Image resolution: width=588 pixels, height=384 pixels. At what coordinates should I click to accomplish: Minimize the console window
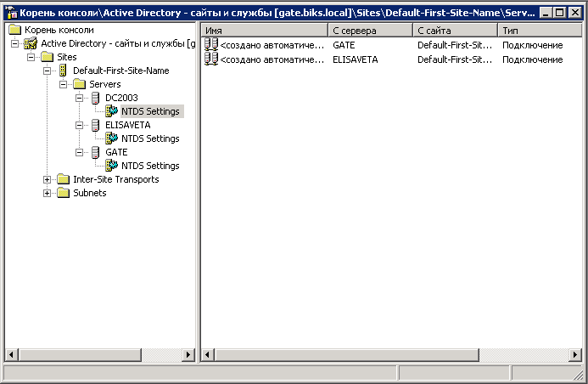point(546,13)
